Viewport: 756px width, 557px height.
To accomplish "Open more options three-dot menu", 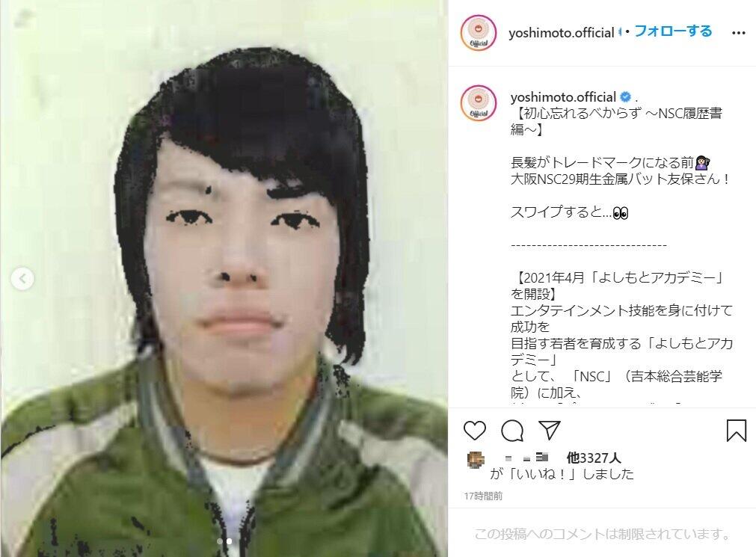I will coord(739,33).
